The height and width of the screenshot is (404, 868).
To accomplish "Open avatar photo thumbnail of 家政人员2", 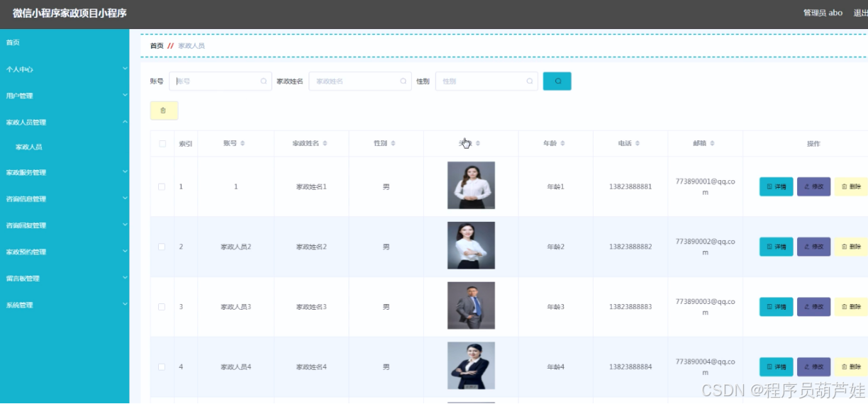I will pyautogui.click(x=471, y=246).
